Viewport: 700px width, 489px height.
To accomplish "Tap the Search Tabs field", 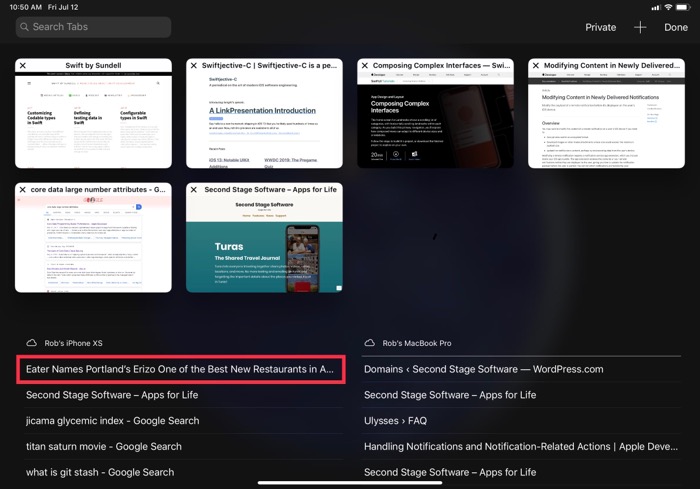I will click(93, 27).
